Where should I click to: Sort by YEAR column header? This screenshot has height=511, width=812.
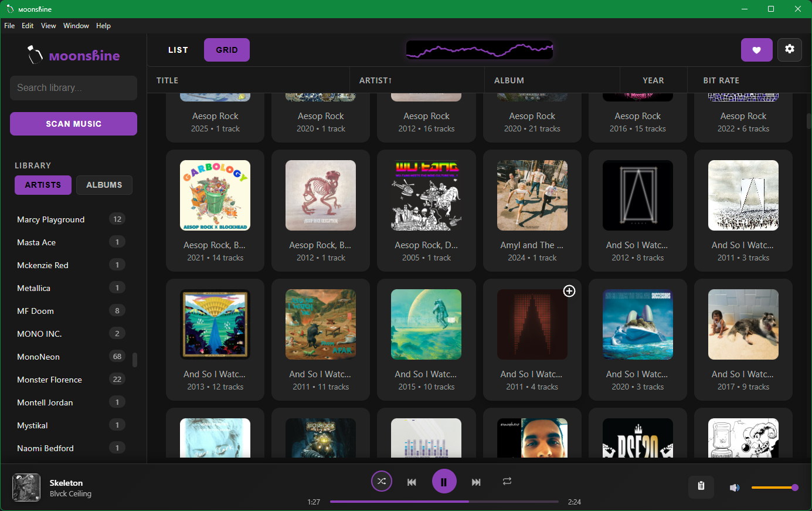point(653,80)
